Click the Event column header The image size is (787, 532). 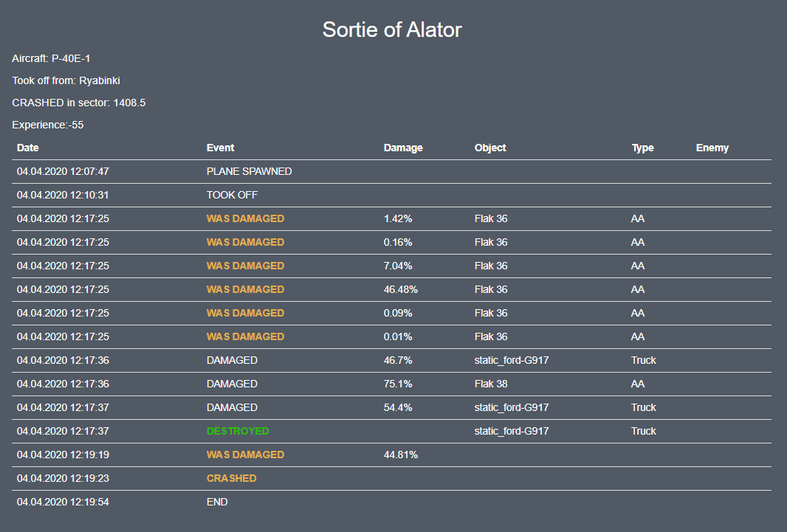pyautogui.click(x=220, y=148)
